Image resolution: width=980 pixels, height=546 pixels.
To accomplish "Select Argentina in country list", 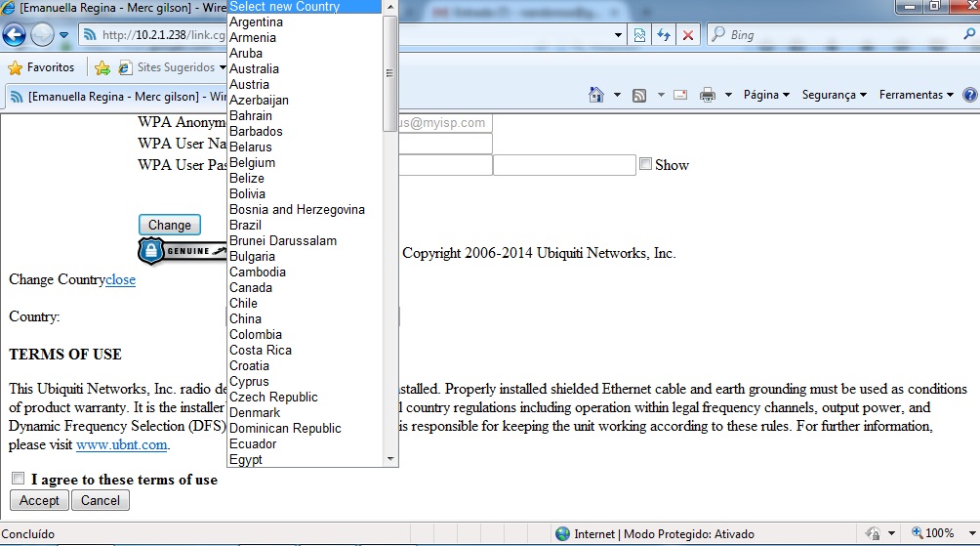I will pos(305,21).
